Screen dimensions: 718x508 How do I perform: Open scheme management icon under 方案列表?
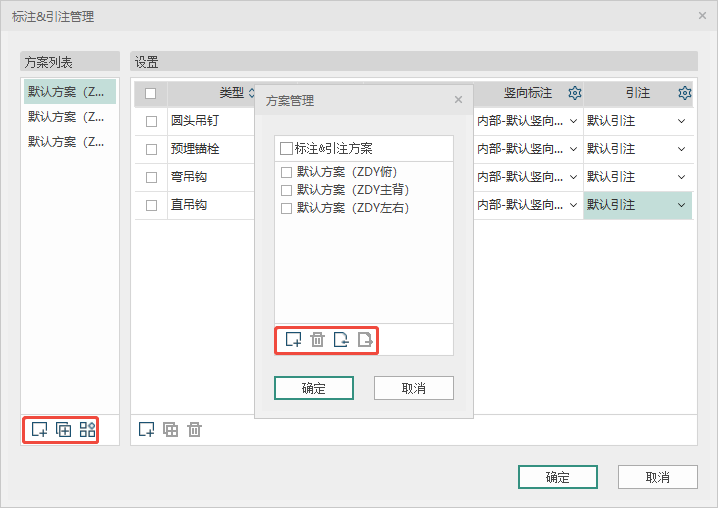(87, 430)
